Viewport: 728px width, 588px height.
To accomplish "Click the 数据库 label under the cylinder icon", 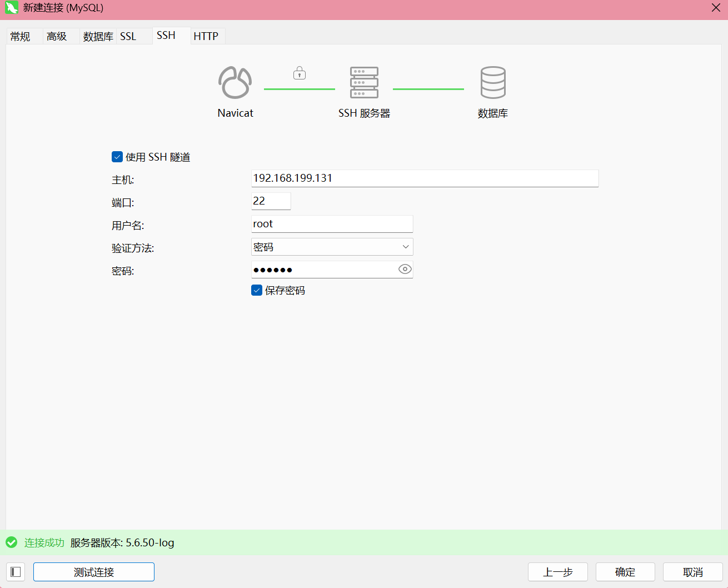I will [x=493, y=113].
